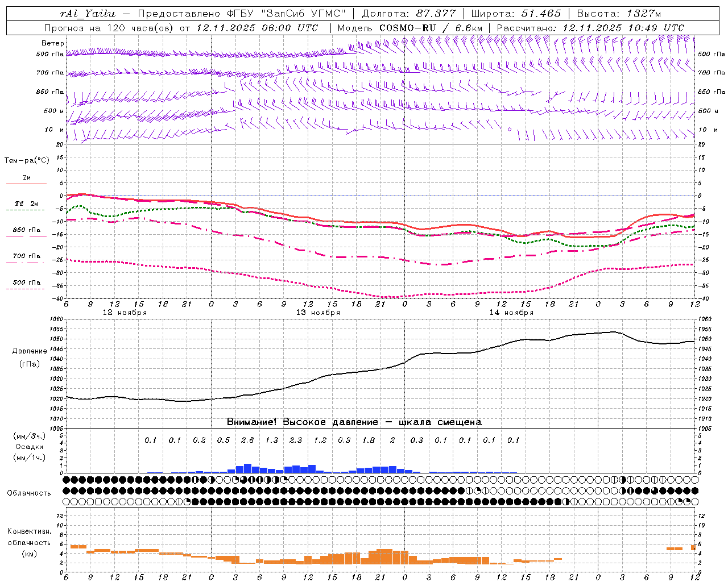The image size is (728, 582).
Task: Select the 0.5 precipitation total
Action: [224, 440]
